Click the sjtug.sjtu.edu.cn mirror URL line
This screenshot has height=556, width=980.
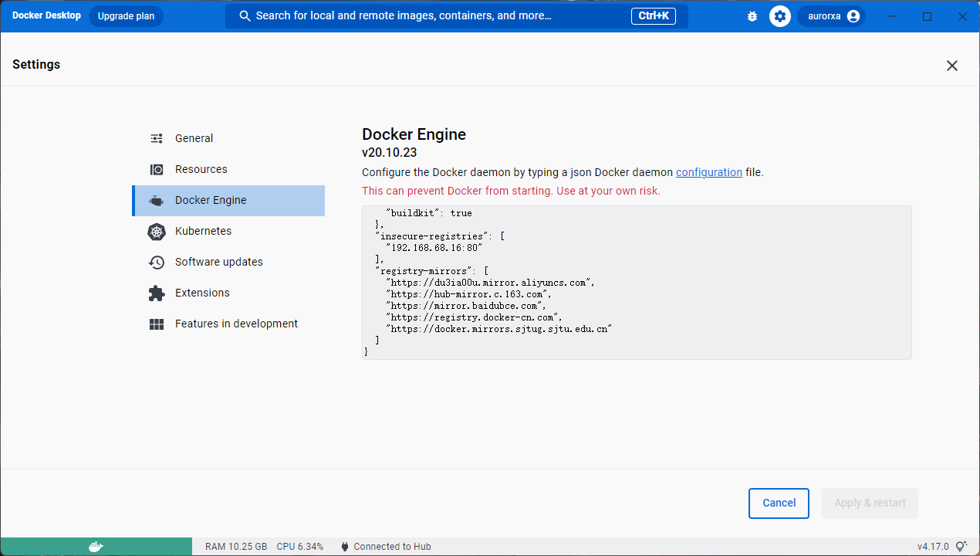[498, 329]
